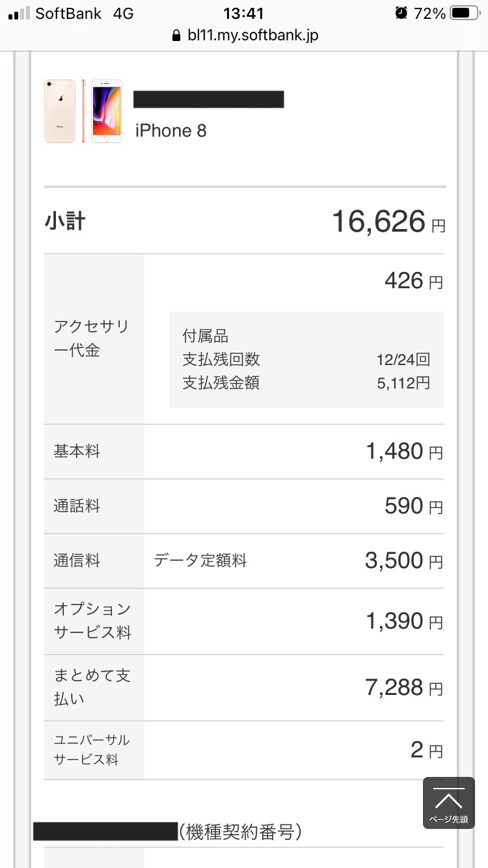Viewport: 488px width, 868px height.
Task: Tap the 小計 16,626円 subtotal row
Action: pyautogui.click(x=245, y=221)
